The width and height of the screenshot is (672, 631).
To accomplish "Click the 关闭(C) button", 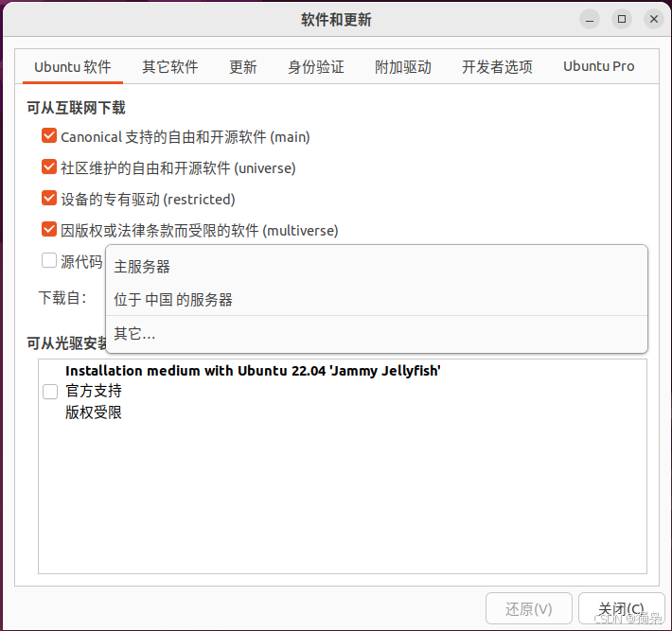I will (622, 608).
